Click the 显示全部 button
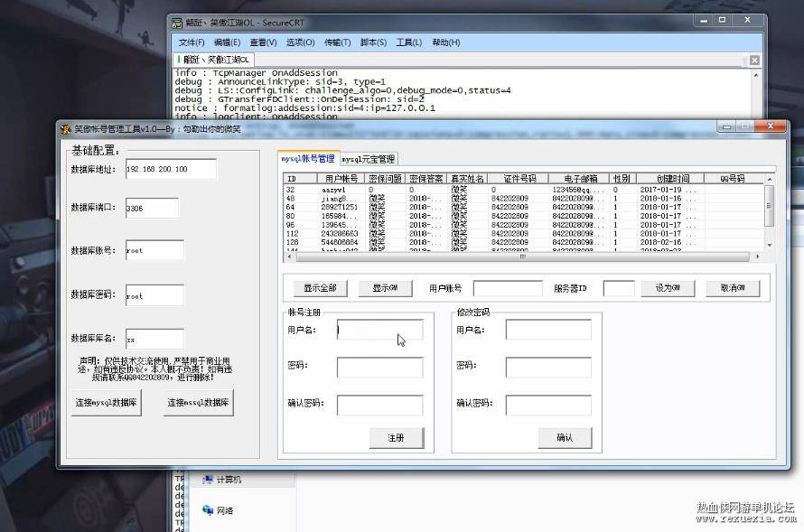The height and width of the screenshot is (532, 804). (321, 288)
